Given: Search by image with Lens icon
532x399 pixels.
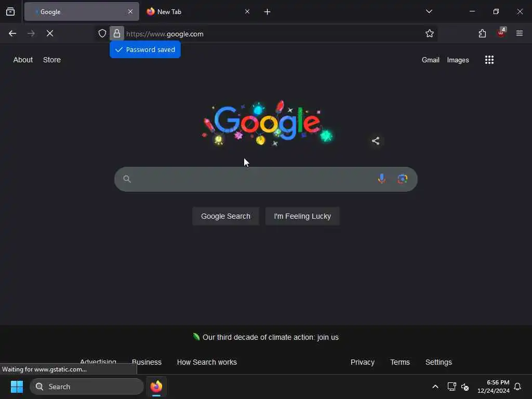Looking at the screenshot, I should (403, 179).
